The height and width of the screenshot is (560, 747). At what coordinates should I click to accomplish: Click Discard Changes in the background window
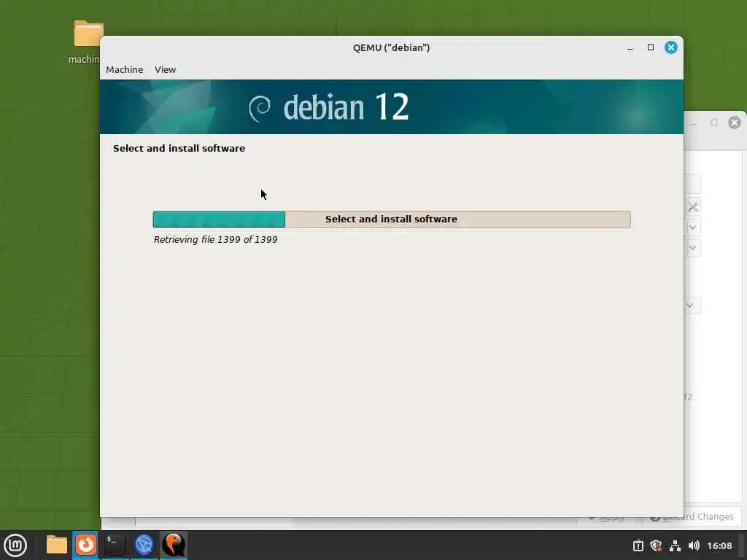692,517
